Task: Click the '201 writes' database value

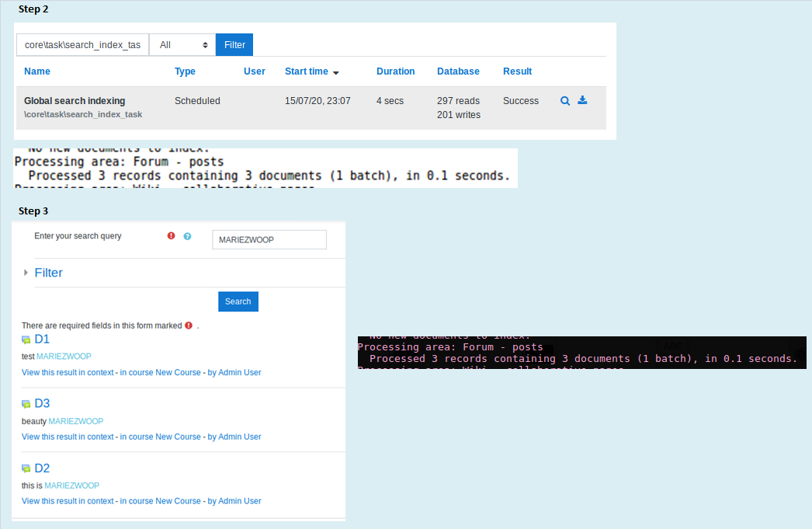Action: (x=459, y=115)
